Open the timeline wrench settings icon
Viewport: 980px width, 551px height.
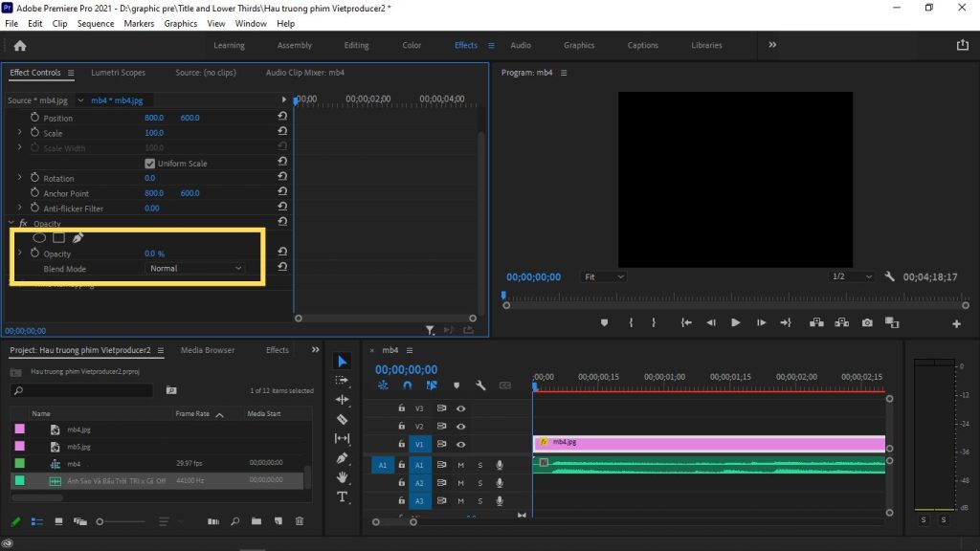(x=481, y=386)
